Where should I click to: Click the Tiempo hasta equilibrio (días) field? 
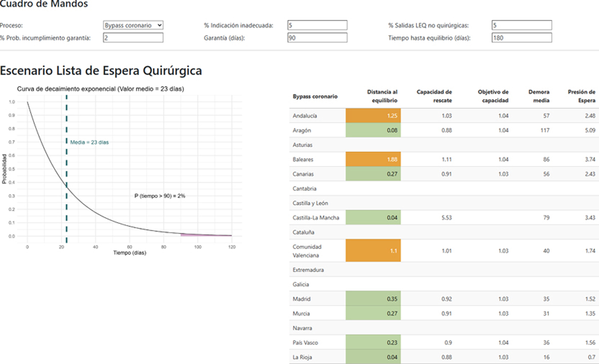(522, 38)
